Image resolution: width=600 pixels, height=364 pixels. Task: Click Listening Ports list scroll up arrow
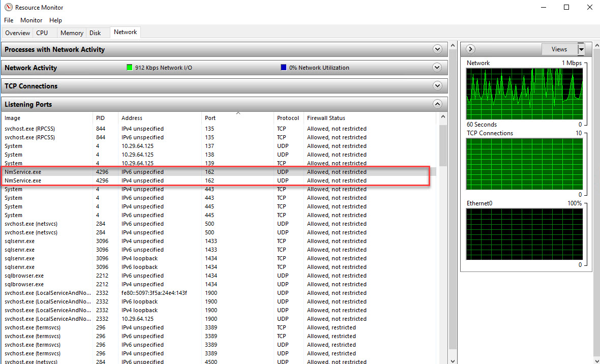443,117
